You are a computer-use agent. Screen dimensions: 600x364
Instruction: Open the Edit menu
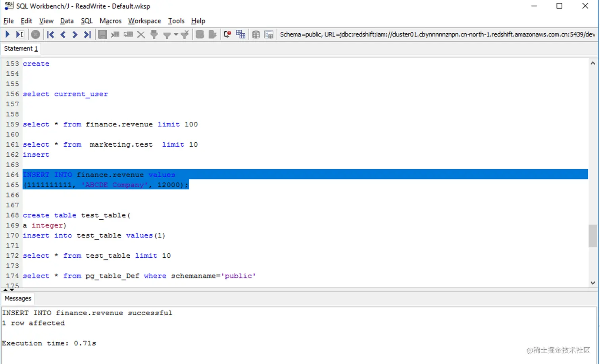coord(26,21)
